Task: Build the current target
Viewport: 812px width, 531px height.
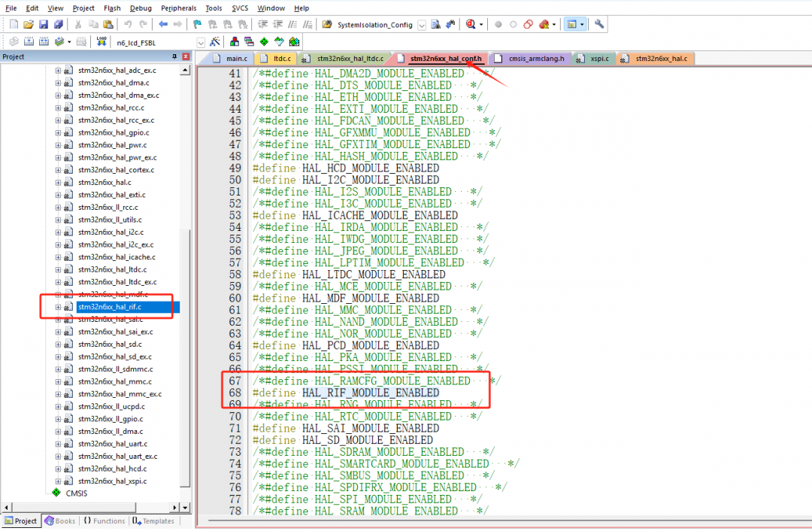Action: tap(28, 42)
